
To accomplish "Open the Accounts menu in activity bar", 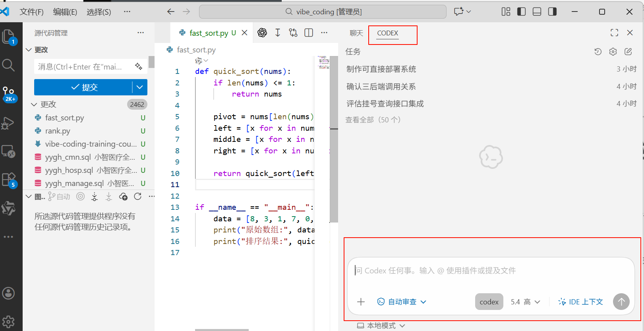I will [x=8, y=293].
